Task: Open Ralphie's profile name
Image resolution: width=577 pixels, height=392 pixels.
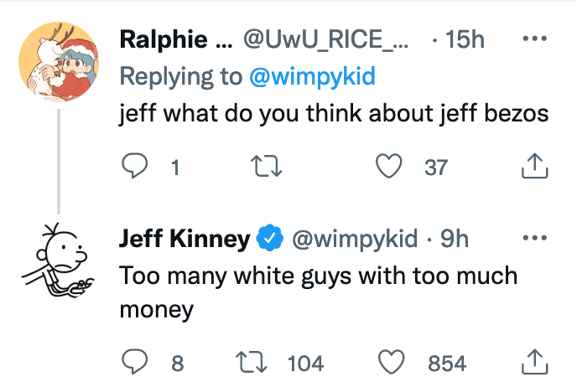Action: (175, 39)
